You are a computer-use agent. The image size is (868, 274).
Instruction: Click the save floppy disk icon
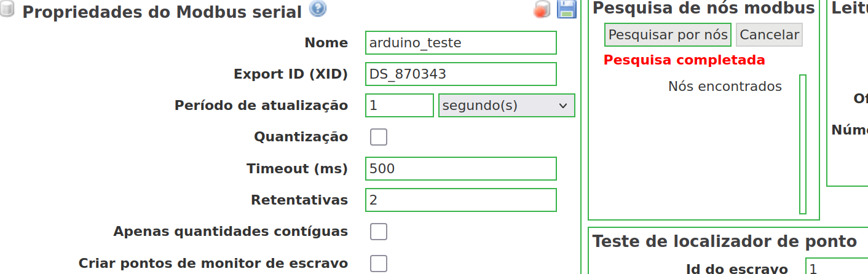566,9
